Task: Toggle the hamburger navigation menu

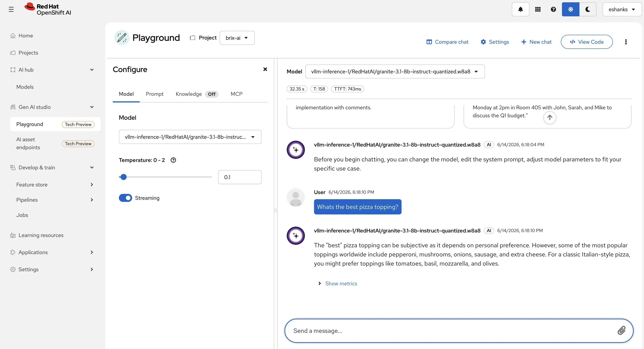Action: tap(11, 9)
